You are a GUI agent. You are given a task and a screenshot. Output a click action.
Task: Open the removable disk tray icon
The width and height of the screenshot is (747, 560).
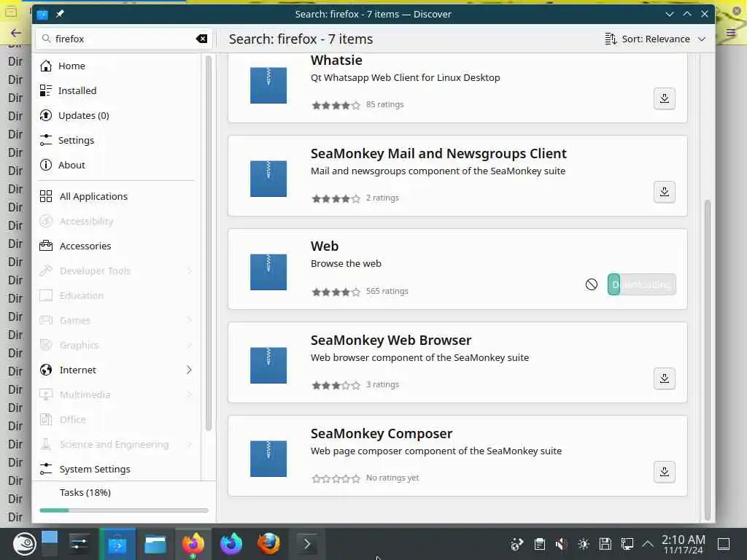coord(605,544)
